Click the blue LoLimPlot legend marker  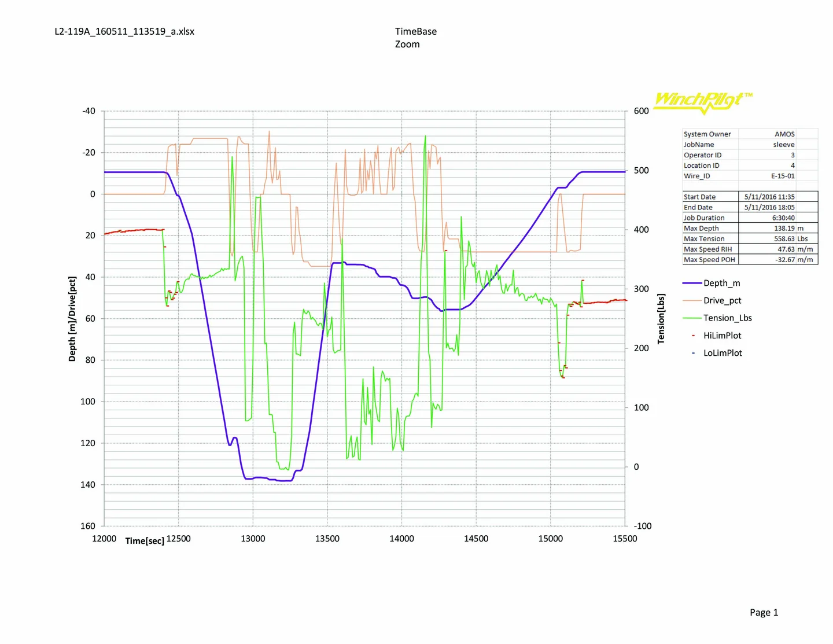(693, 353)
